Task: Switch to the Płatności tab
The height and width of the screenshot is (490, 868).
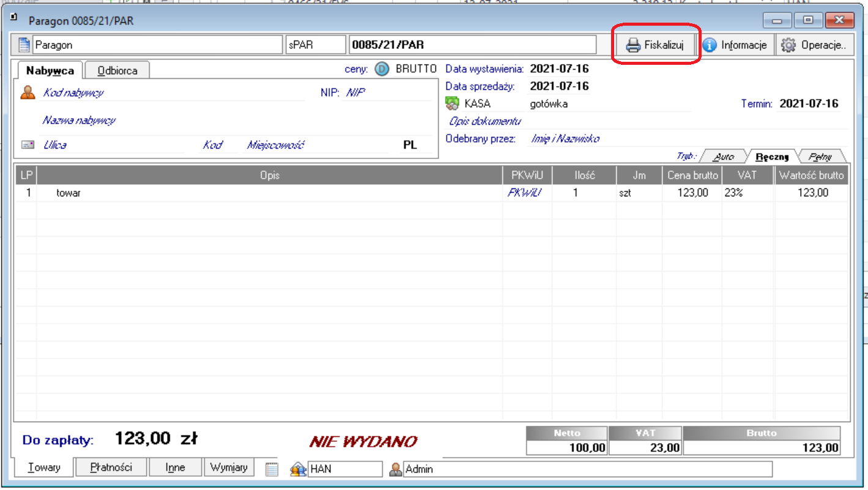Action: [x=111, y=467]
